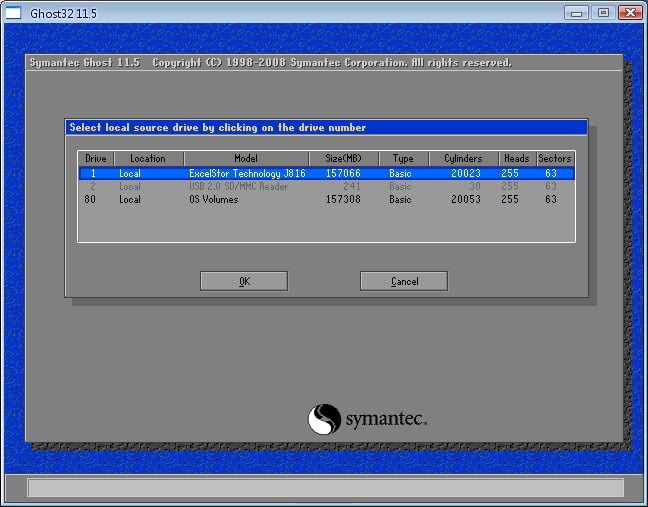Click the Size(MB) column header
Screen dimensions: 648x507
coord(343,159)
